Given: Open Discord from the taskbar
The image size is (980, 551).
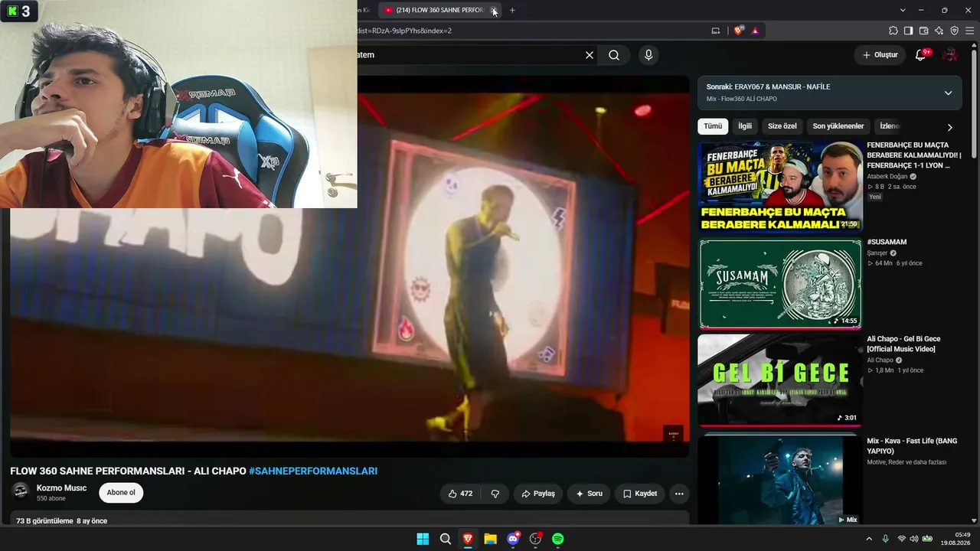Looking at the screenshot, I should [x=513, y=539].
